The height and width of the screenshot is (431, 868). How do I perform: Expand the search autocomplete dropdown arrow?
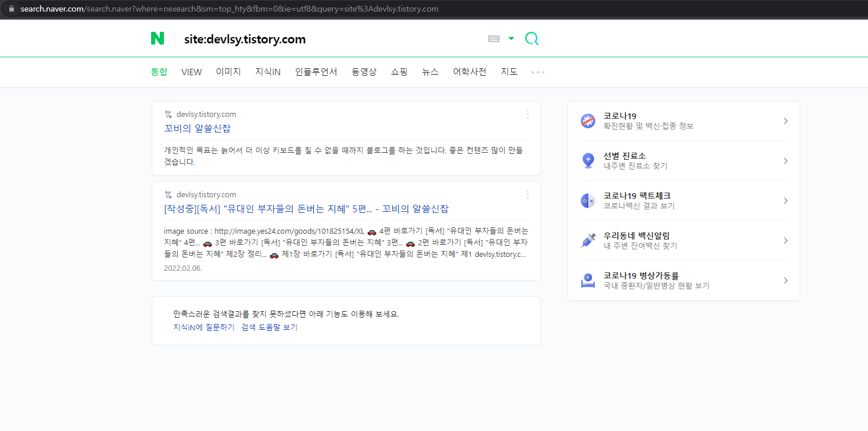click(511, 39)
